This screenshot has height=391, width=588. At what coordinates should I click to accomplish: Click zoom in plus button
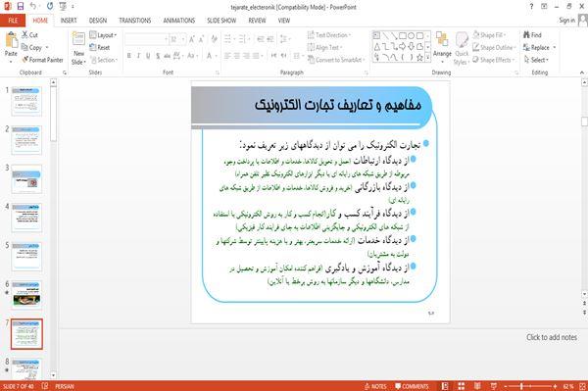pos(555,386)
